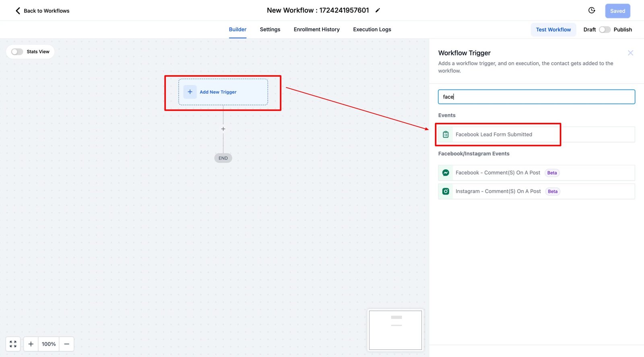Click the Test Workflow button

click(553, 30)
